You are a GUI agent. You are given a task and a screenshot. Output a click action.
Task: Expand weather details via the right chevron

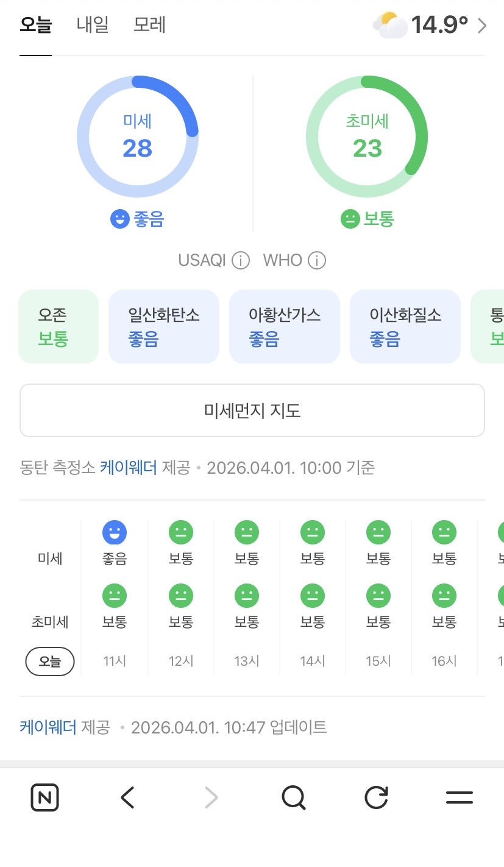pyautogui.click(x=482, y=26)
